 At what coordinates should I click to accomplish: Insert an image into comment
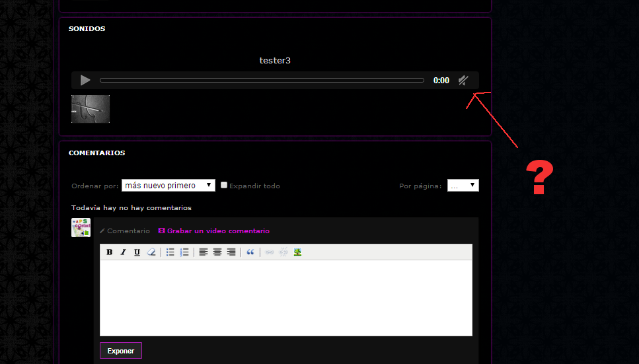(x=297, y=252)
